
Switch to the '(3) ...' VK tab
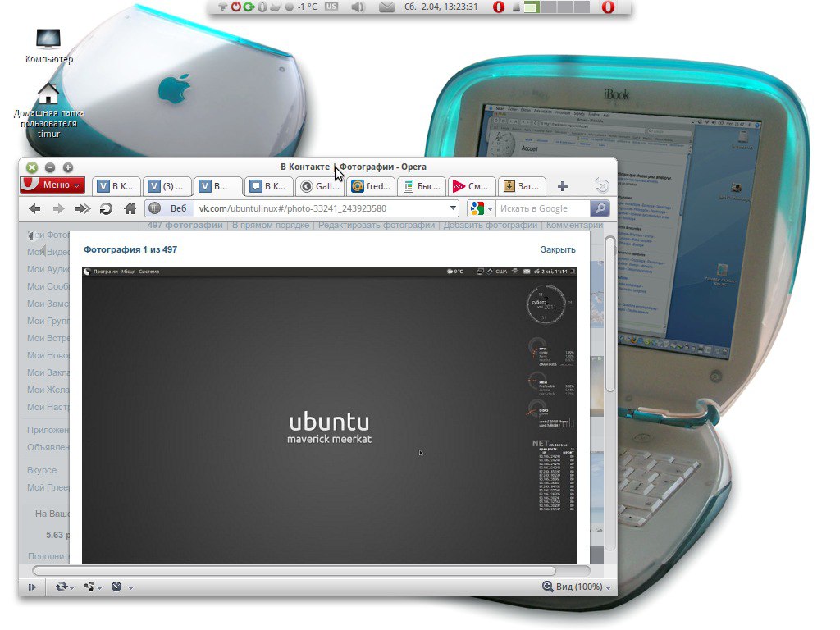(167, 186)
